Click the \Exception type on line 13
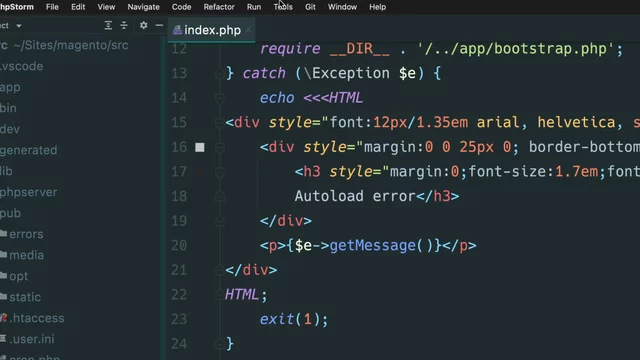 tap(347, 73)
